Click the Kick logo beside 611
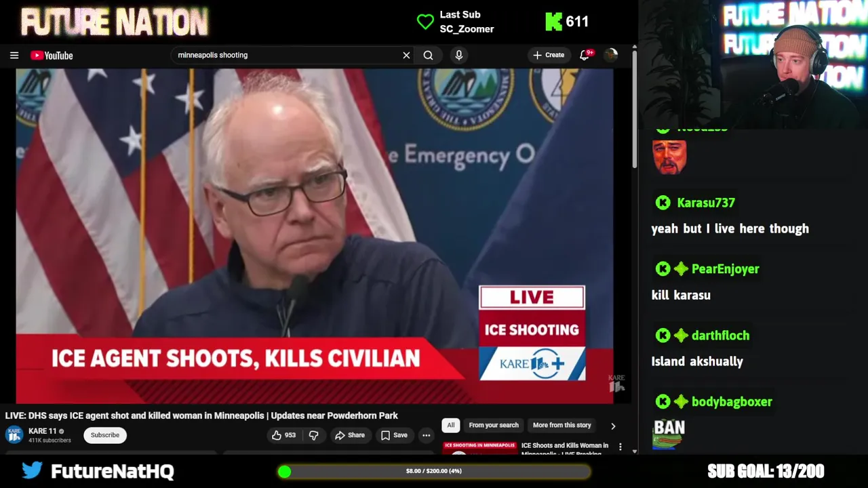The width and height of the screenshot is (868, 488). (x=554, y=22)
